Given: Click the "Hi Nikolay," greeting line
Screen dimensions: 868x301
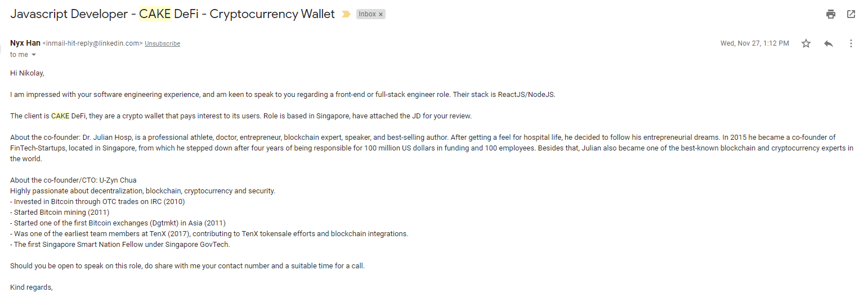Looking at the screenshot, I should [x=27, y=73].
